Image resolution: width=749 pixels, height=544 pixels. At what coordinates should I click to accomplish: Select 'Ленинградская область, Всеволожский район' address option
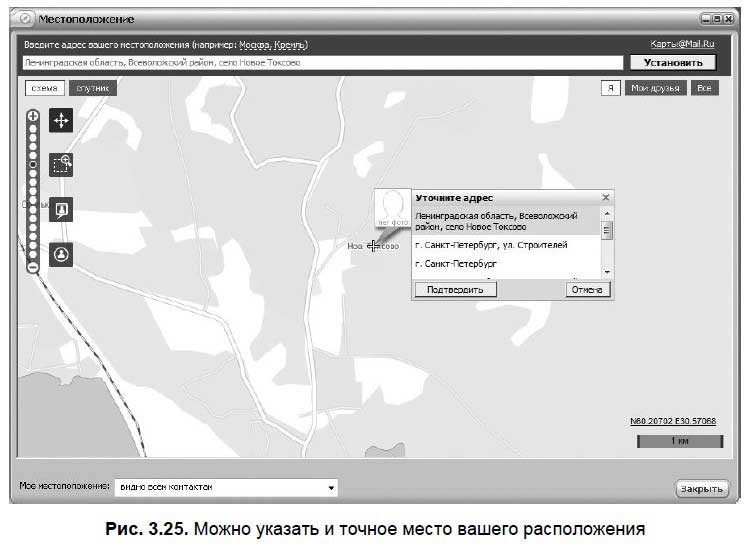click(506, 221)
